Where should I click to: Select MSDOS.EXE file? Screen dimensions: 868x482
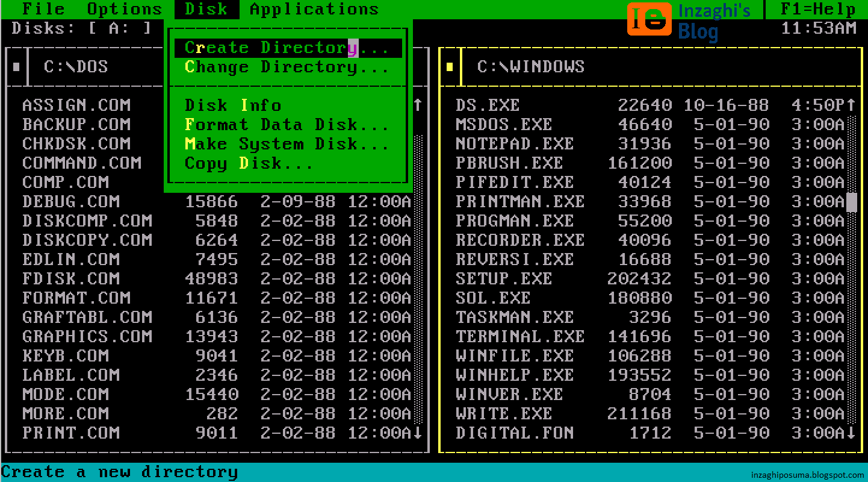click(650, 124)
